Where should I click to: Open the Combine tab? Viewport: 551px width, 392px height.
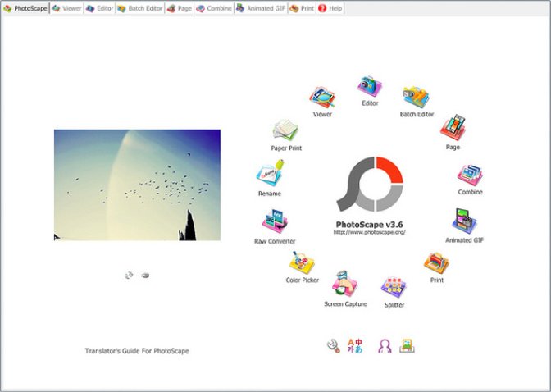coord(214,8)
